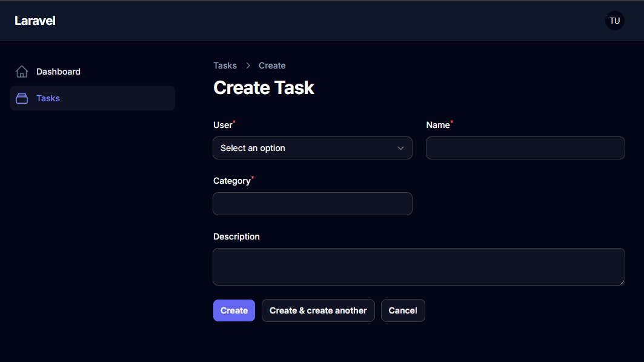Click the Category field label
The width and height of the screenshot is (644, 362).
coord(232,181)
